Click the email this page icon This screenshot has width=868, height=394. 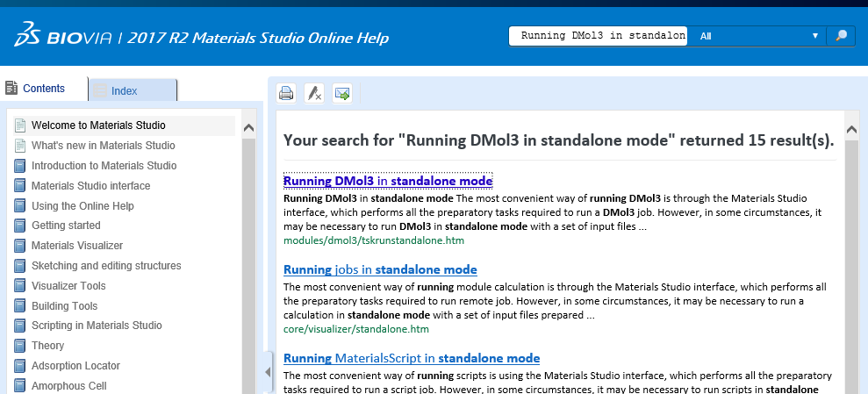click(x=341, y=93)
